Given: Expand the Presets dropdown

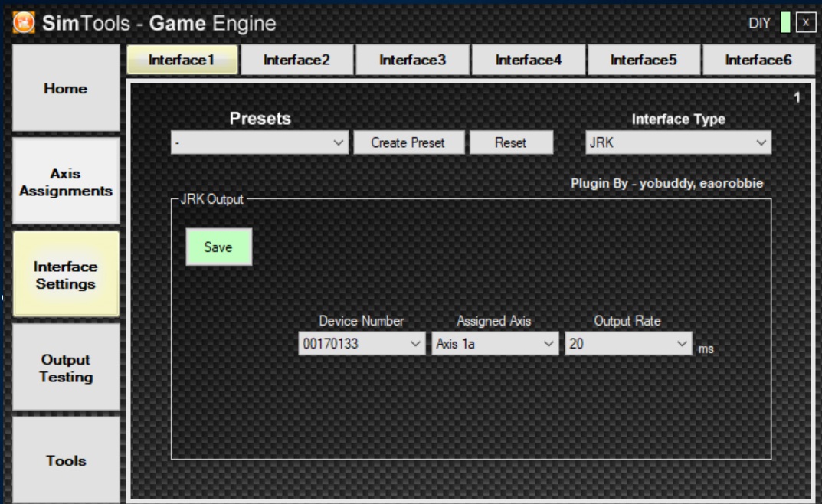Looking at the screenshot, I should point(260,142).
